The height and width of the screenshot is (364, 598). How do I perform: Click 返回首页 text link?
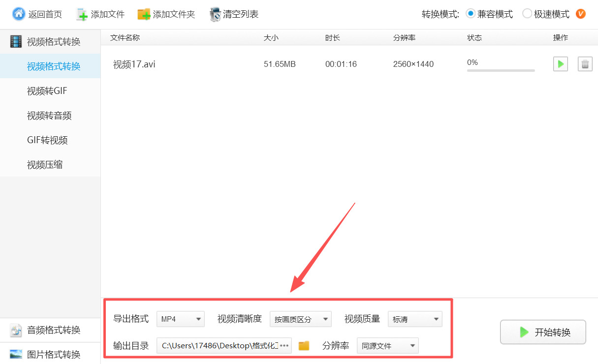45,14
